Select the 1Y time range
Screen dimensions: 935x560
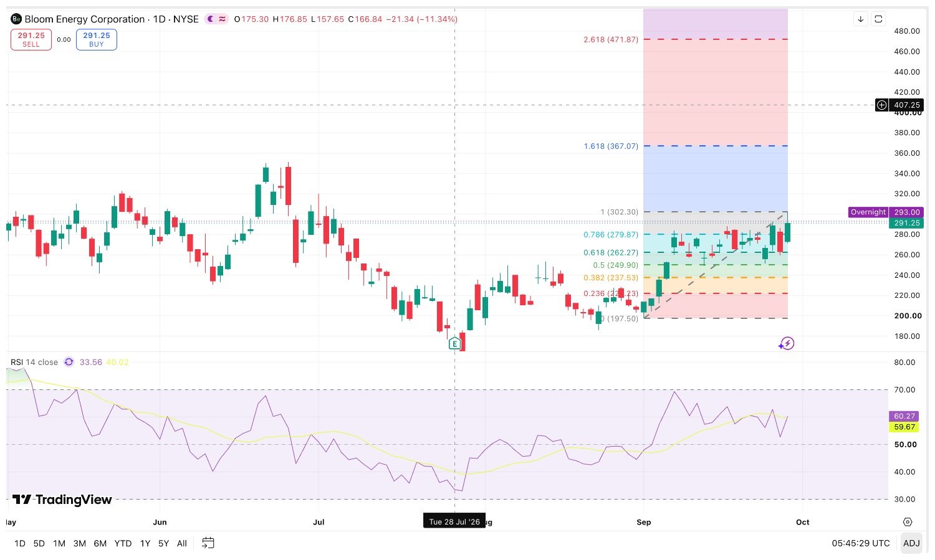tap(145, 543)
